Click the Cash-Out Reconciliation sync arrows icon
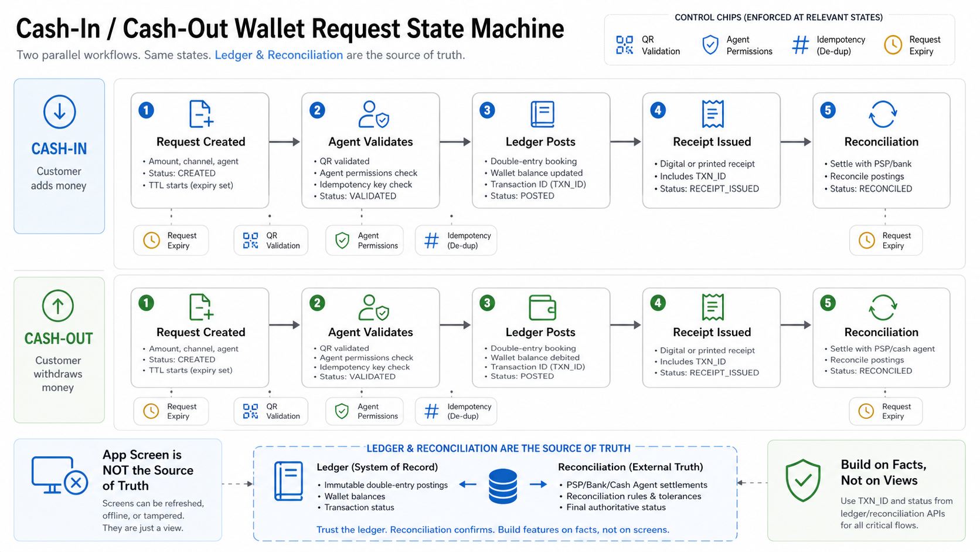980x552 pixels. [882, 307]
